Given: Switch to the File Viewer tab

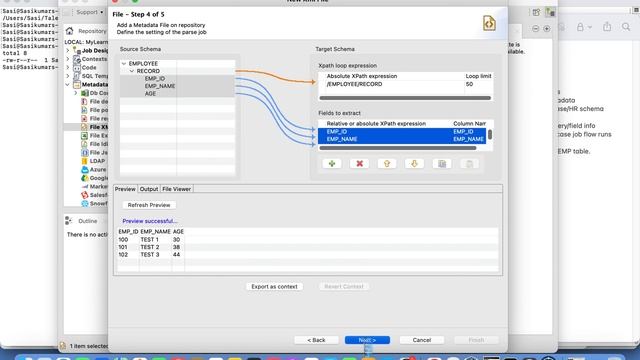Looking at the screenshot, I should tap(176, 189).
